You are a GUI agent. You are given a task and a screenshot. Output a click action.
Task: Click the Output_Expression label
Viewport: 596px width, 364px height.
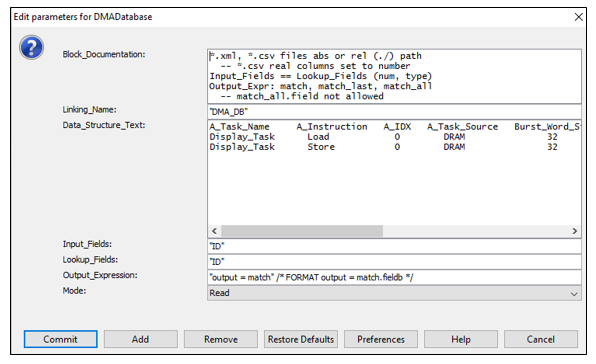[x=100, y=275]
